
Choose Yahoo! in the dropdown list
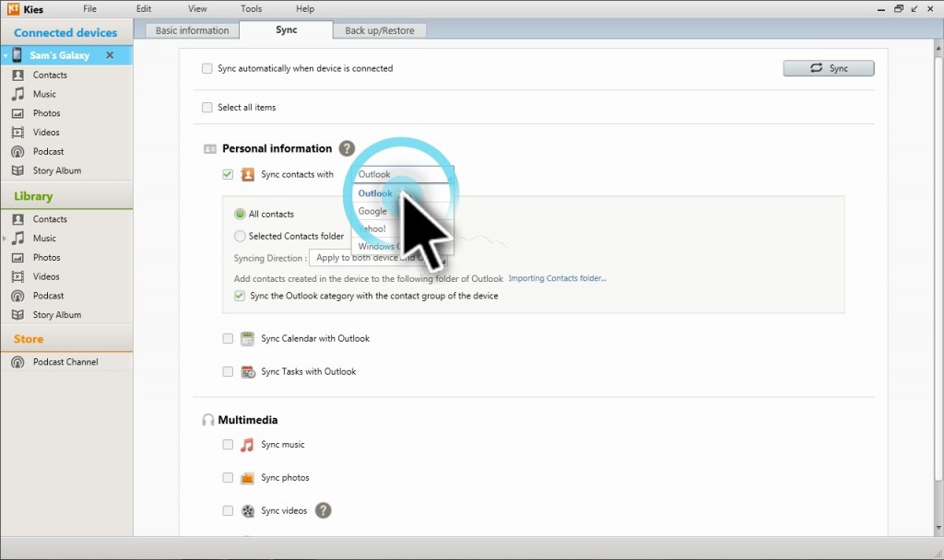click(x=403, y=228)
